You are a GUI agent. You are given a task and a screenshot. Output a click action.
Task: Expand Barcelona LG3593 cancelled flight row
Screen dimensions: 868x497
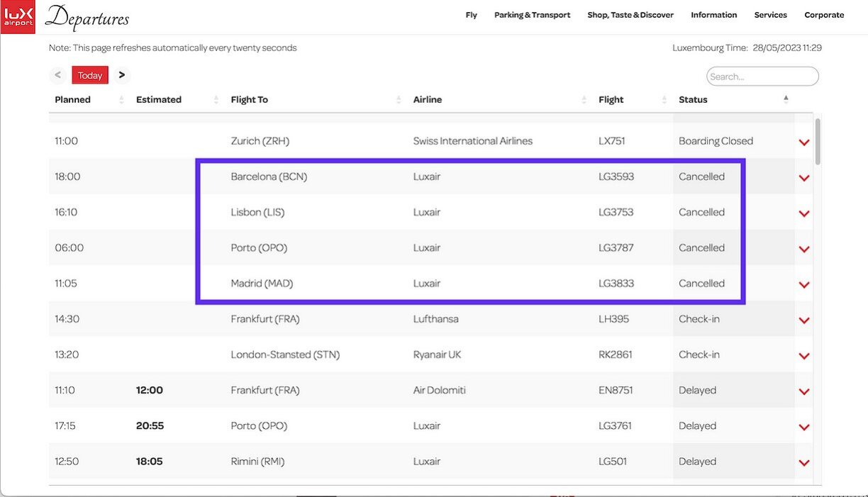point(803,178)
